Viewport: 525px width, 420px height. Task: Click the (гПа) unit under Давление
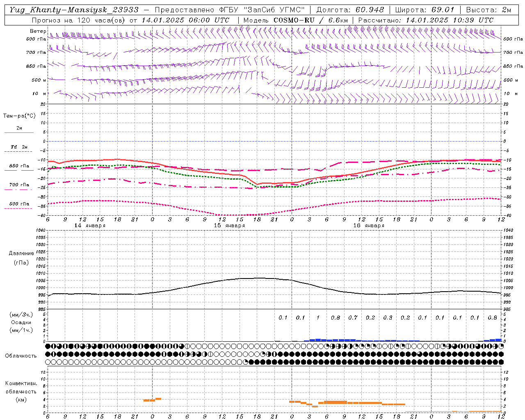[x=21, y=262]
